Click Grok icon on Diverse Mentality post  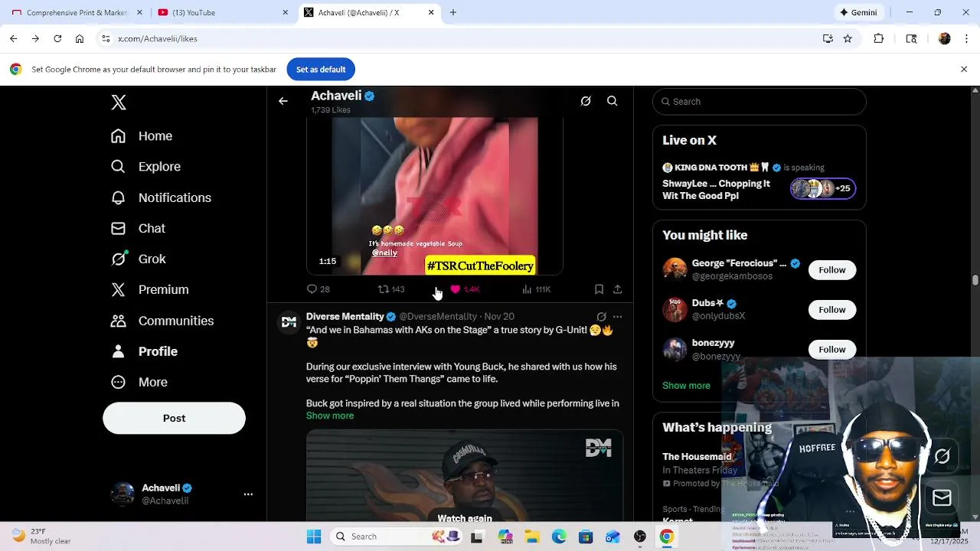(x=601, y=317)
